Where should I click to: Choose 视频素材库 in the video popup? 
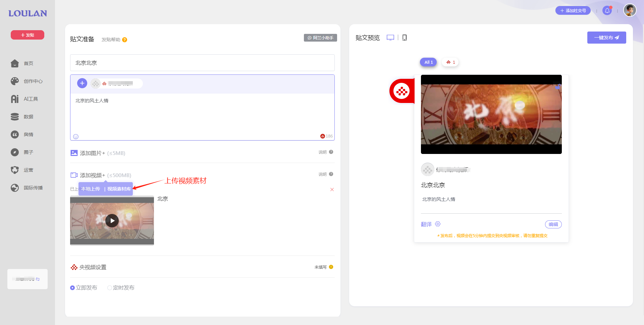119,189
